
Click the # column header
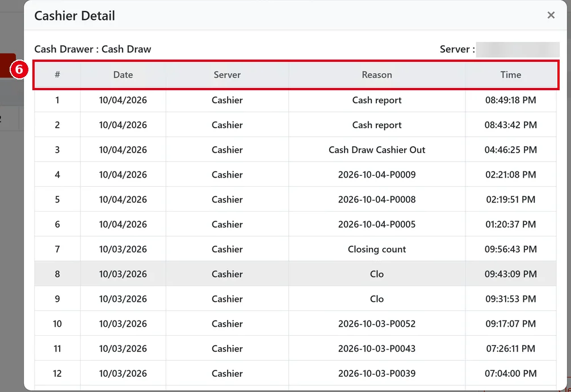pyautogui.click(x=57, y=75)
